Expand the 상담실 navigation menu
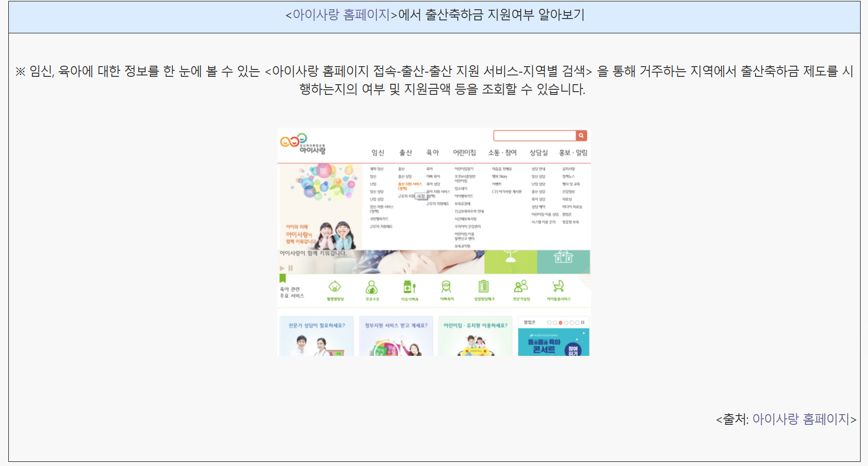 tap(538, 152)
